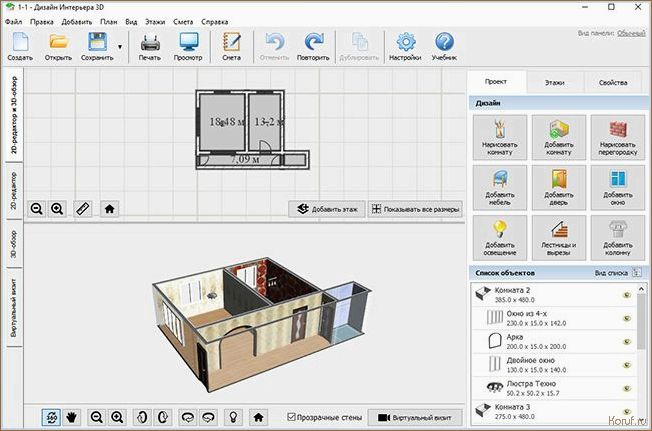Toggle the Прозрачные стены checkbox
652x431 pixels.
(292, 416)
